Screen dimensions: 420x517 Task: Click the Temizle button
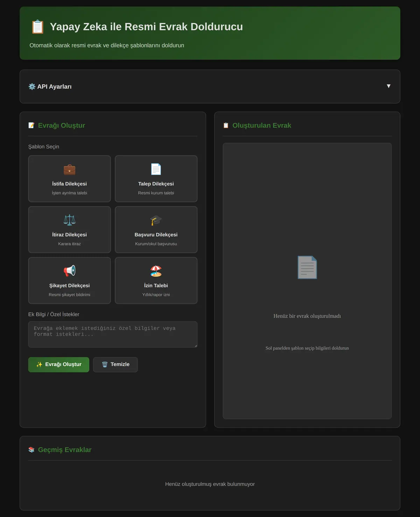pyautogui.click(x=115, y=365)
